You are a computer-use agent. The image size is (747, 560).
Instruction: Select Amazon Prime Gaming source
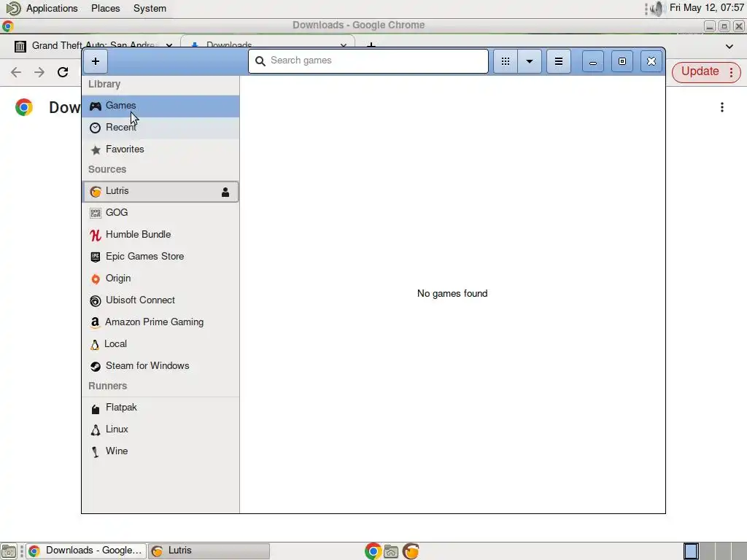(160, 322)
